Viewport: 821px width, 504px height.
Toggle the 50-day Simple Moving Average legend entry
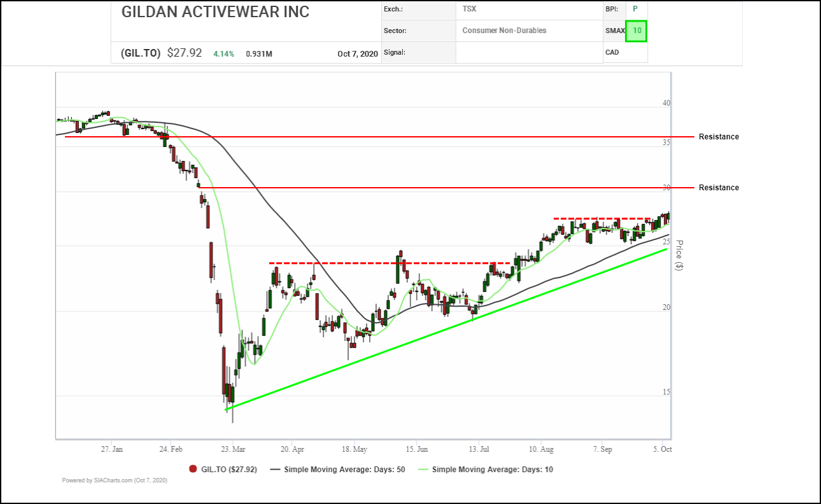[337, 470]
